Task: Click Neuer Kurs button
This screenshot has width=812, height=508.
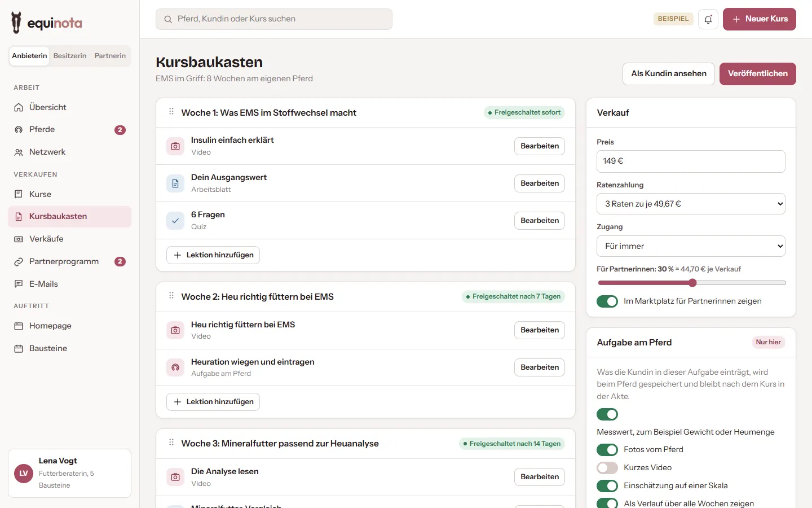Action: (760, 19)
